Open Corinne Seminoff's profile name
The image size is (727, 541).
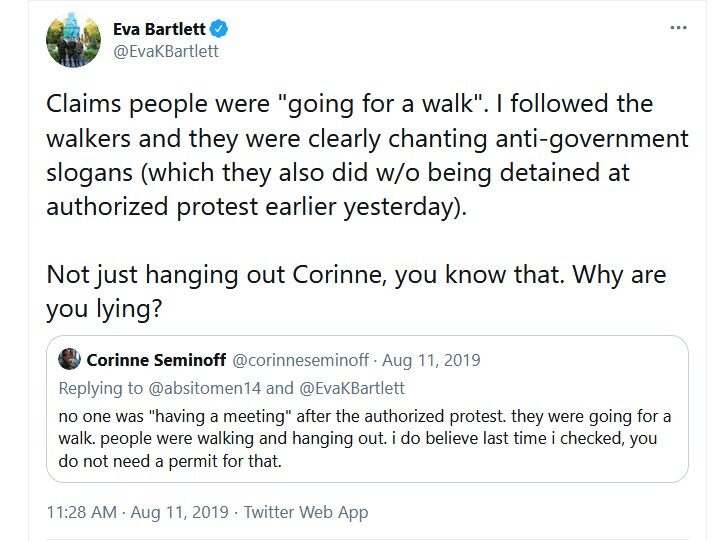(156, 360)
